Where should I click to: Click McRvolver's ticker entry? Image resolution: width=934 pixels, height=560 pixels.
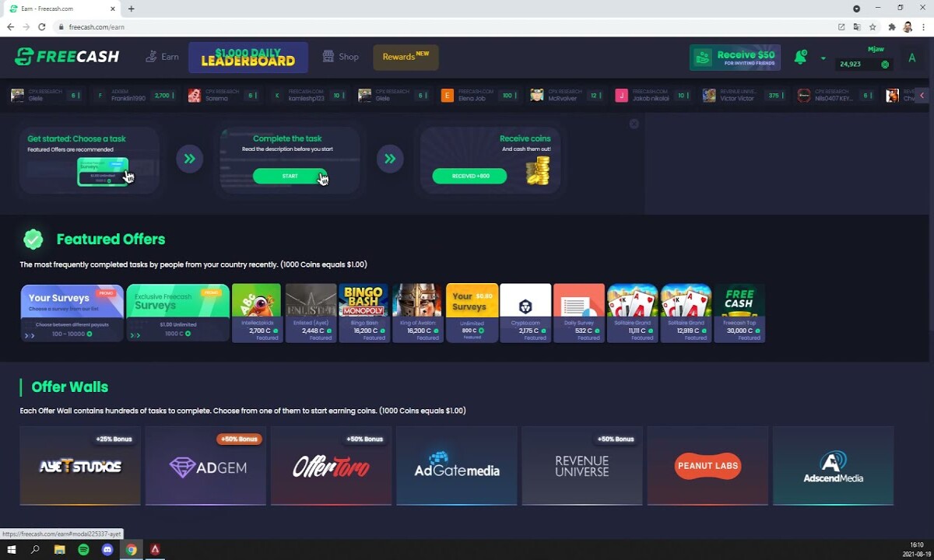[x=567, y=96]
